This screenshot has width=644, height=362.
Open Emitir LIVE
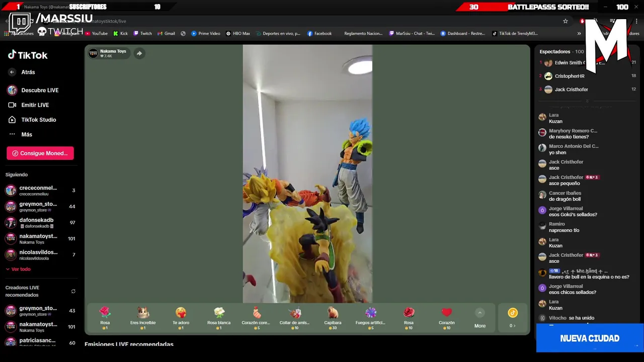tap(29, 105)
